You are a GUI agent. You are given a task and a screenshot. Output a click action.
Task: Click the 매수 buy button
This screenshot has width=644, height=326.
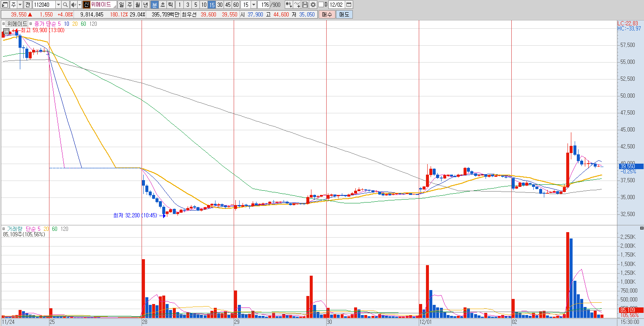(327, 14)
